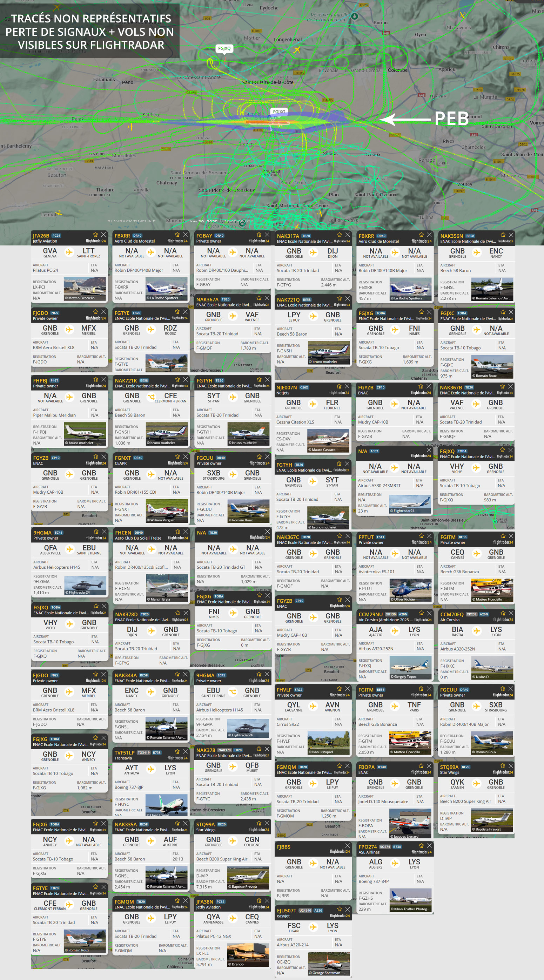Image resolution: width=544 pixels, height=980 pixels.
Task: Click diverted route icon on NAK721K card
Action: (x=151, y=397)
